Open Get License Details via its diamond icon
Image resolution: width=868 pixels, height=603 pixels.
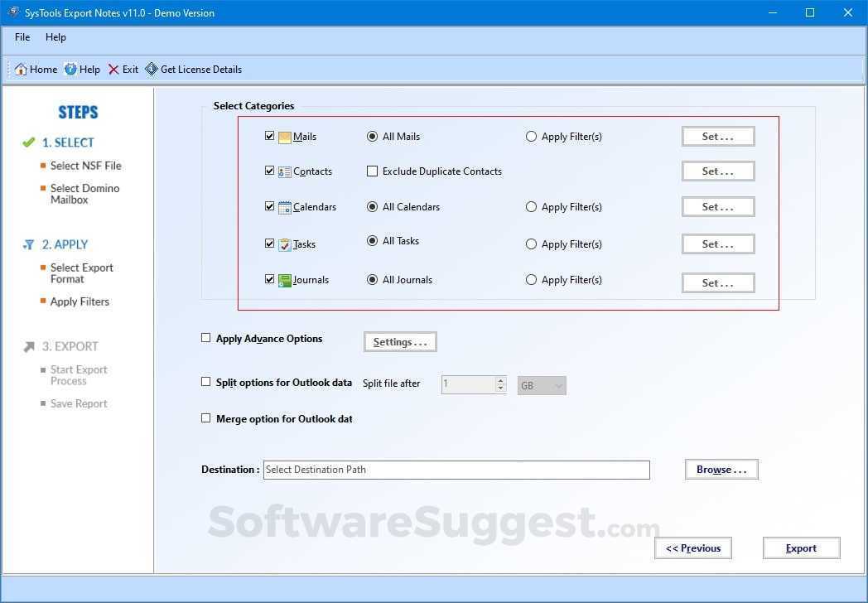[152, 69]
